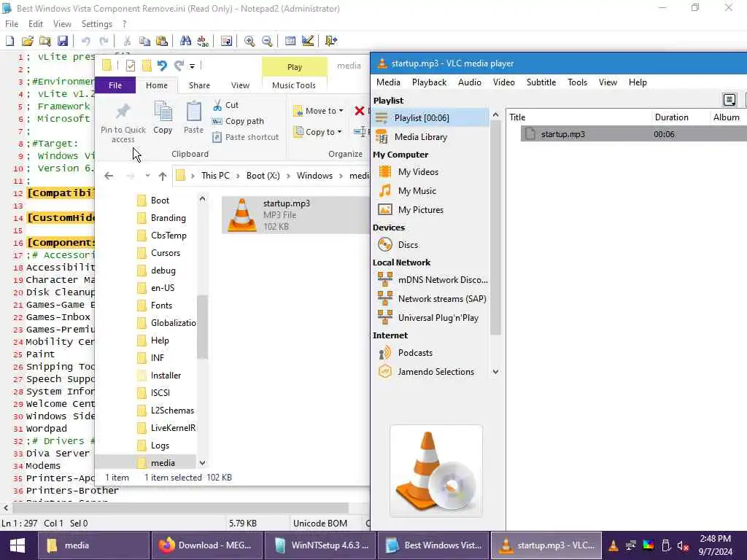Screen dimensions: 747x560
Task: Click scissors Cut icon in Notepad2 toolbar
Action: 127,41
